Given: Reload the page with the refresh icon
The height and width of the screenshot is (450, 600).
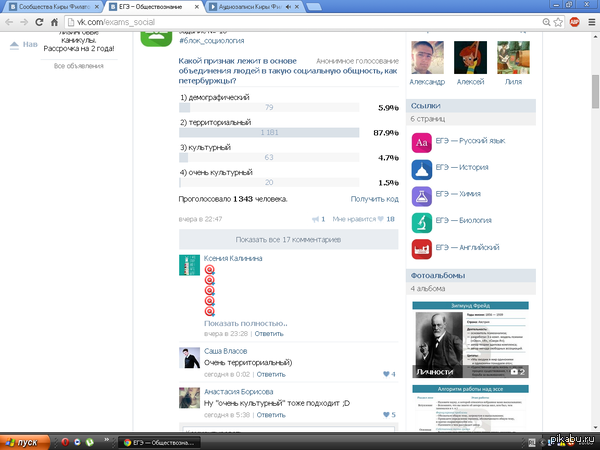Looking at the screenshot, I should [39, 22].
